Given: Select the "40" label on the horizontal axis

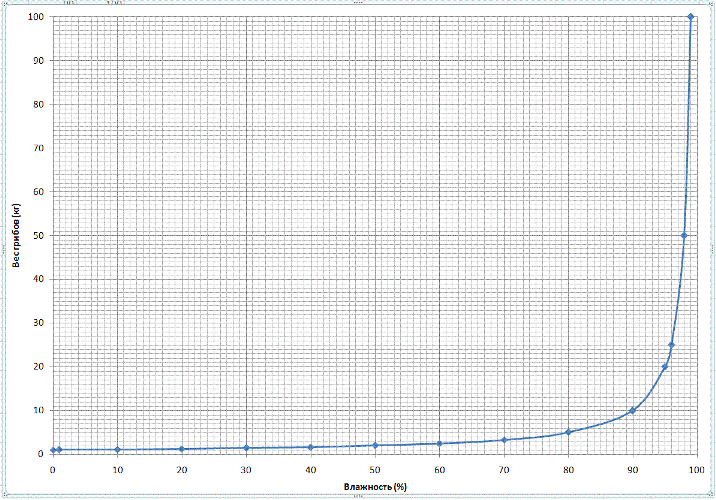Looking at the screenshot, I should 311,470.
